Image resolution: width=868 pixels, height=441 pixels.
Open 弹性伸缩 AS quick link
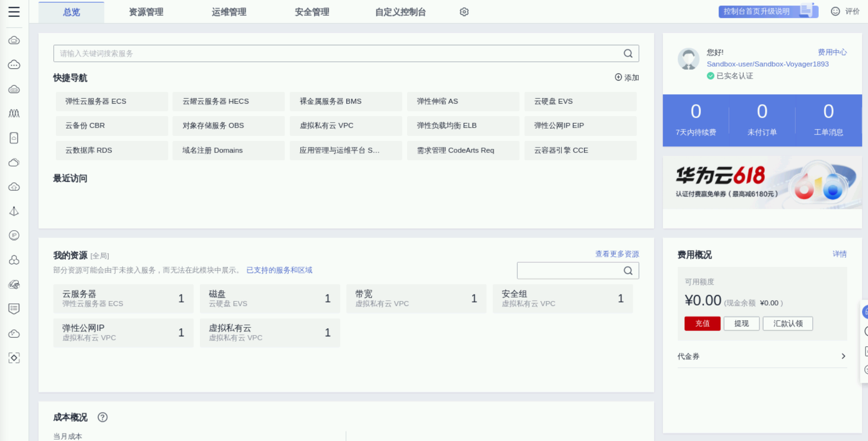[x=463, y=101]
